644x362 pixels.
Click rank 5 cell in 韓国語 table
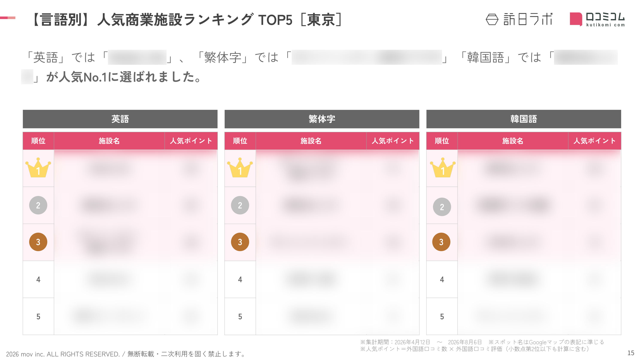pyautogui.click(x=442, y=317)
